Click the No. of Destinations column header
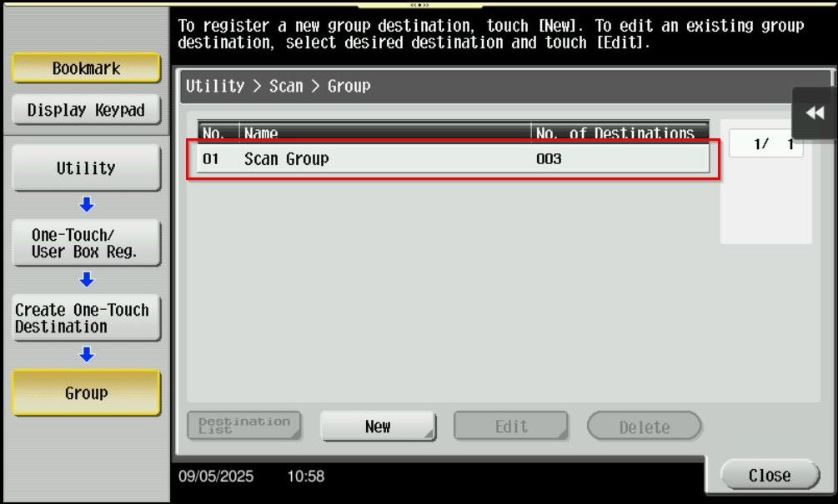 pos(618,133)
